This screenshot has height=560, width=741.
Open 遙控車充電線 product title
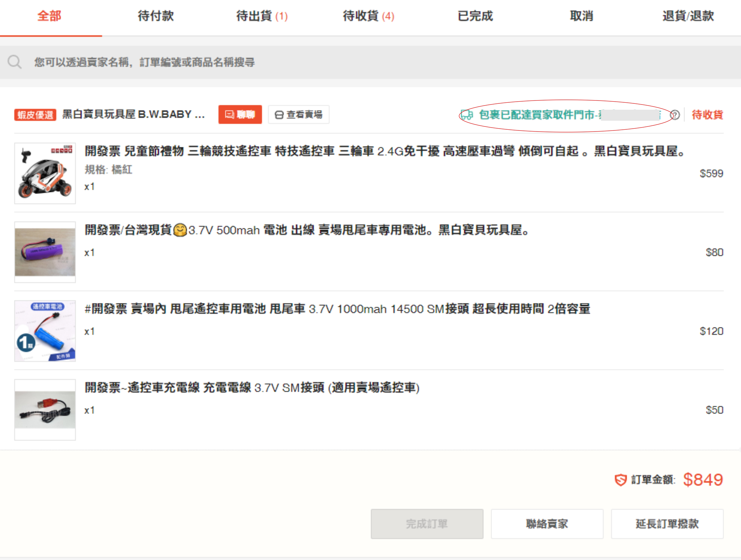[252, 388]
